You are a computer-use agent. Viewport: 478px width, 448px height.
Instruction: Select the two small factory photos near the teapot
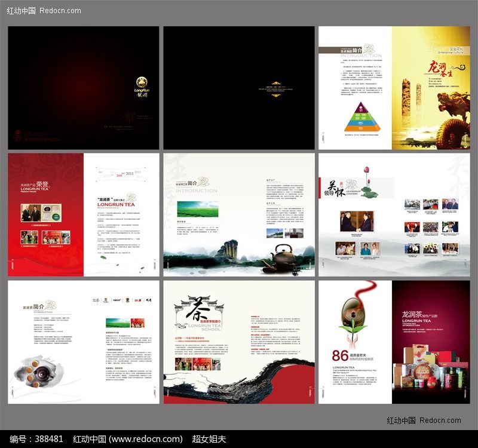(x=285, y=233)
